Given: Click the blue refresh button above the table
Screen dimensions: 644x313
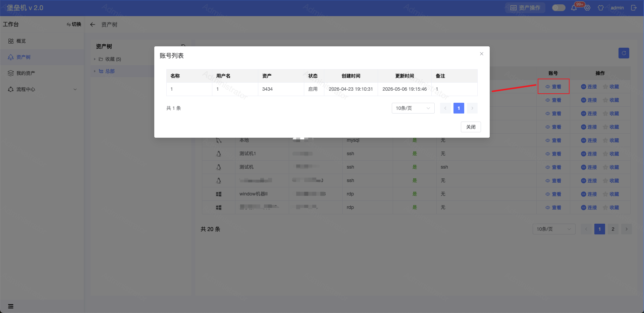Looking at the screenshot, I should [624, 53].
